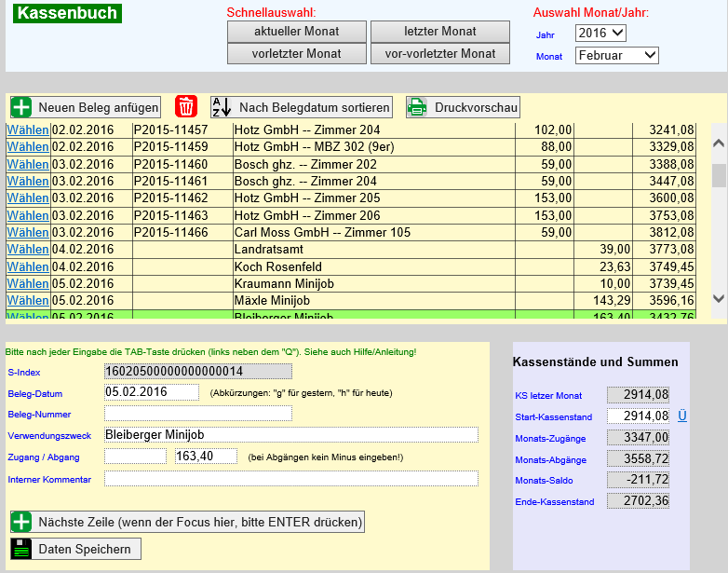
Task: Click amount cell 143,29
Action: (603, 301)
